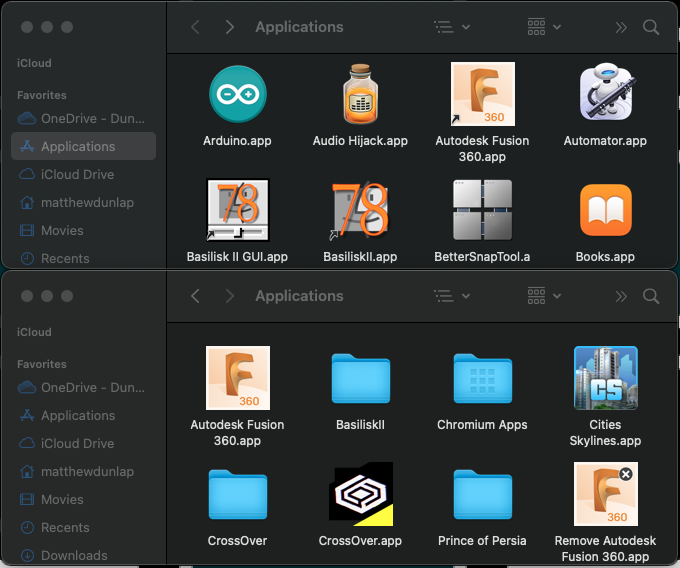Select Autodesk Fusion 360.app in bottom window
The height and width of the screenshot is (568, 680).
(x=238, y=378)
